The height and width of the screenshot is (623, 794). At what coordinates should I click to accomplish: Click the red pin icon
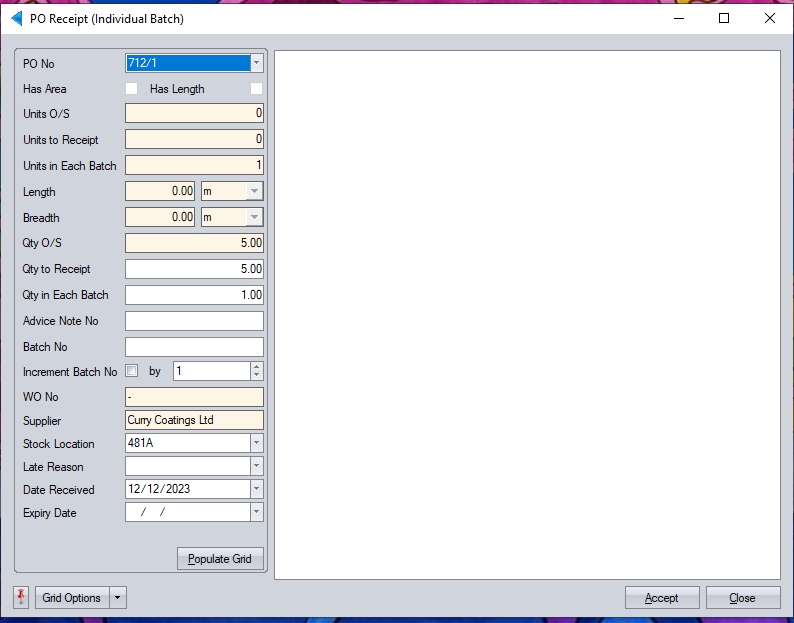click(21, 597)
